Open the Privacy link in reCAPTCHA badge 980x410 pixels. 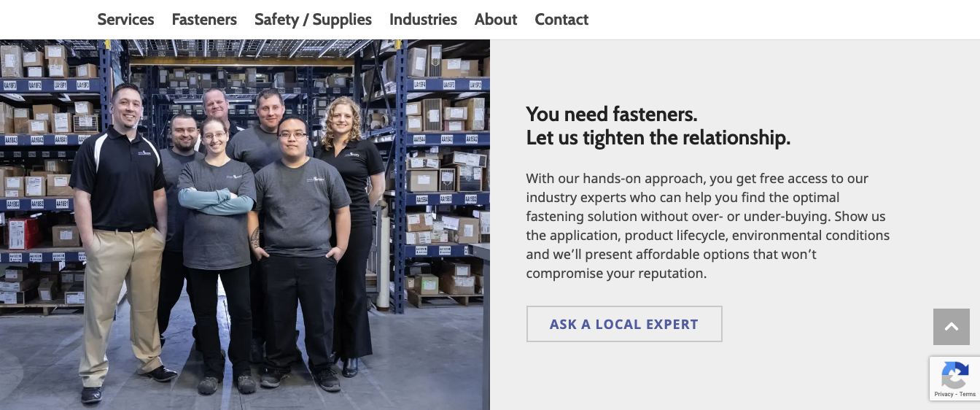(x=944, y=394)
